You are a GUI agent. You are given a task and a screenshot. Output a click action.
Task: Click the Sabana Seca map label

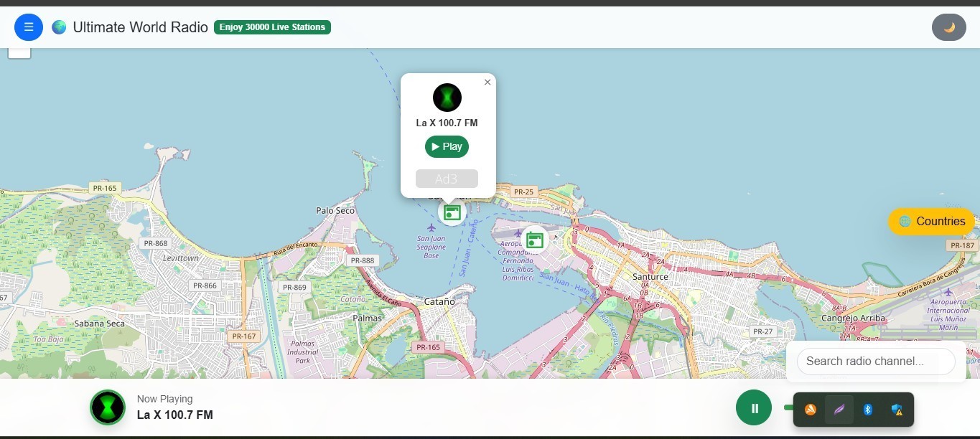pos(99,324)
